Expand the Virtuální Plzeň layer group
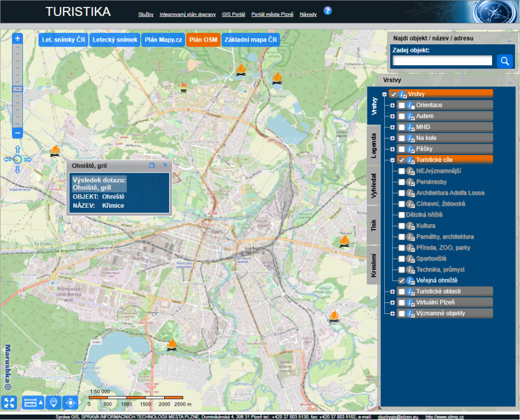 (392, 302)
